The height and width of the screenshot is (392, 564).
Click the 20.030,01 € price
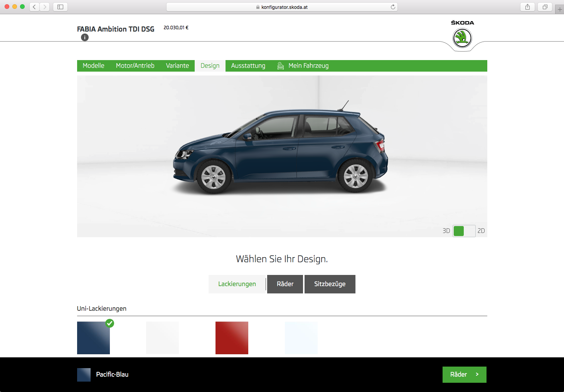[x=176, y=28]
